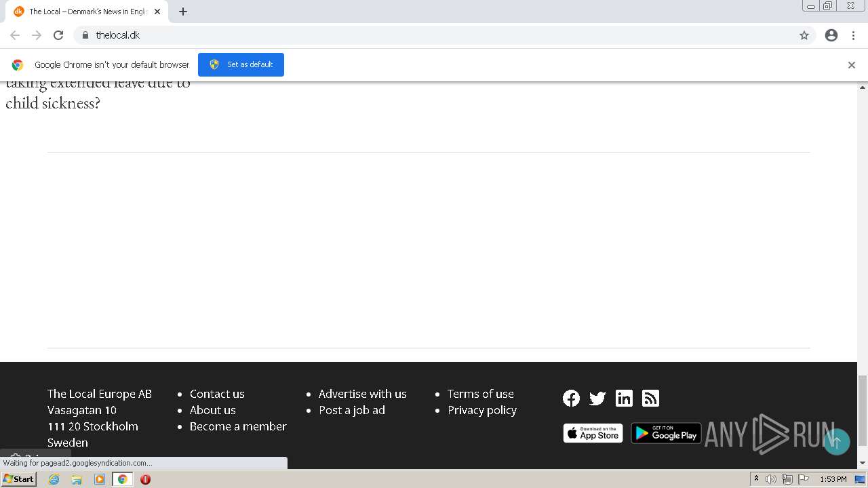This screenshot has width=868, height=488.
Task: Launch Internet Explorer from taskbar
Action: tap(54, 479)
